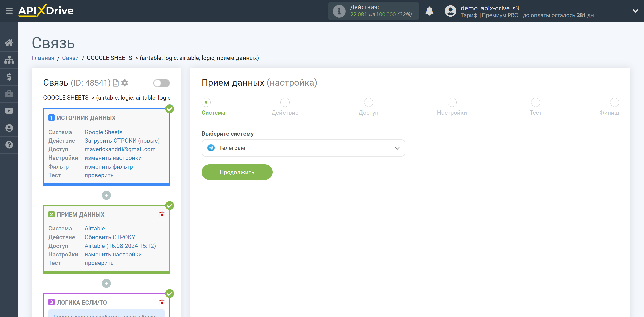Image resolution: width=644 pixels, height=317 pixels.
Task: Open the profile sidebar icon
Action: click(9, 128)
